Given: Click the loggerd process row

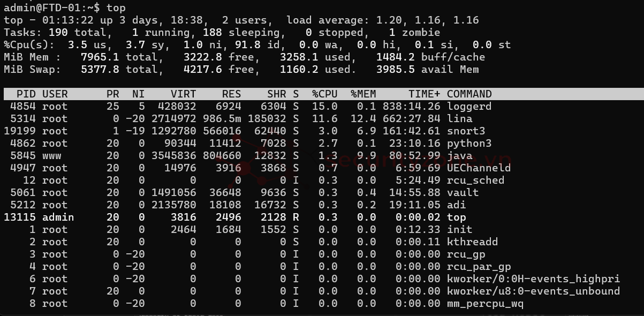Looking at the screenshot, I should (469, 107).
